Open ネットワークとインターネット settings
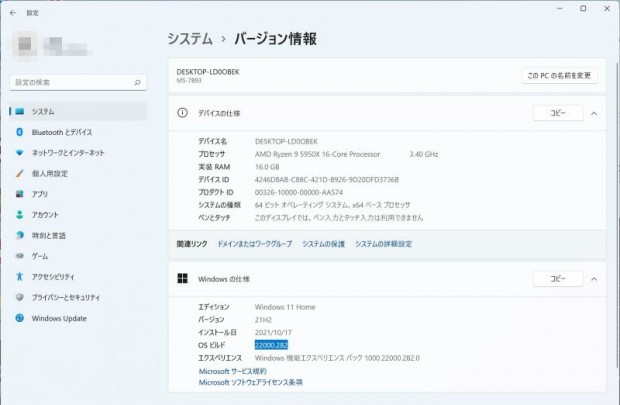This screenshot has height=405, width=620. [78, 153]
